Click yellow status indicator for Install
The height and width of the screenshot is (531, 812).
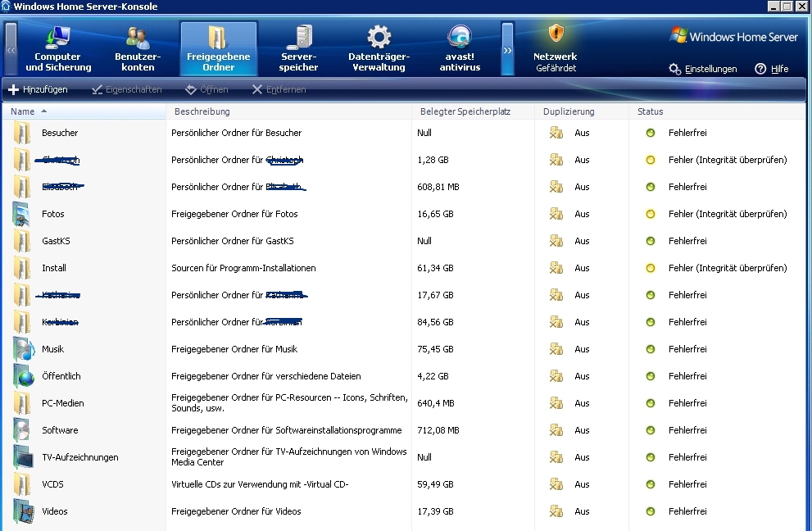[x=651, y=268]
